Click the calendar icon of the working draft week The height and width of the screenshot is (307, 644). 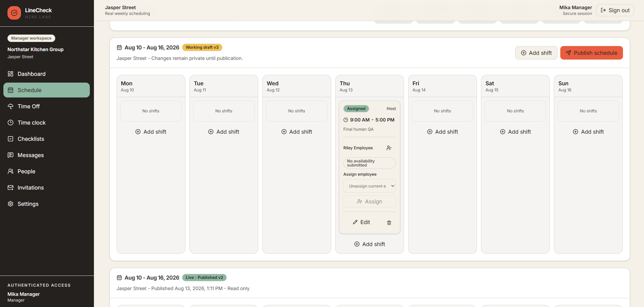[119, 47]
